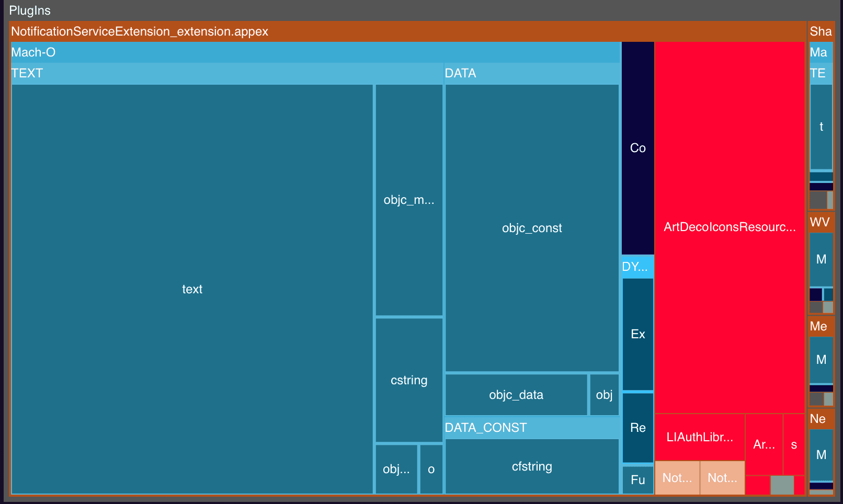Click the objc_m... block in TEXT
Screen dimensions: 843x504
tap(409, 200)
